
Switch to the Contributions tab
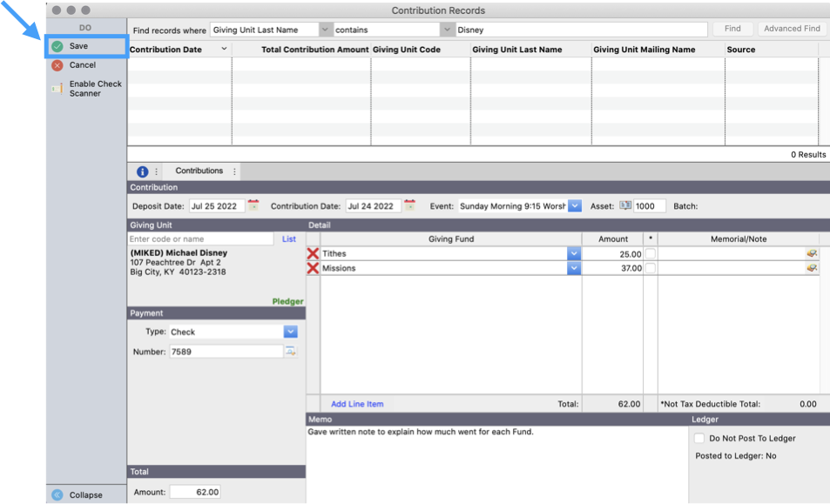[x=200, y=171]
